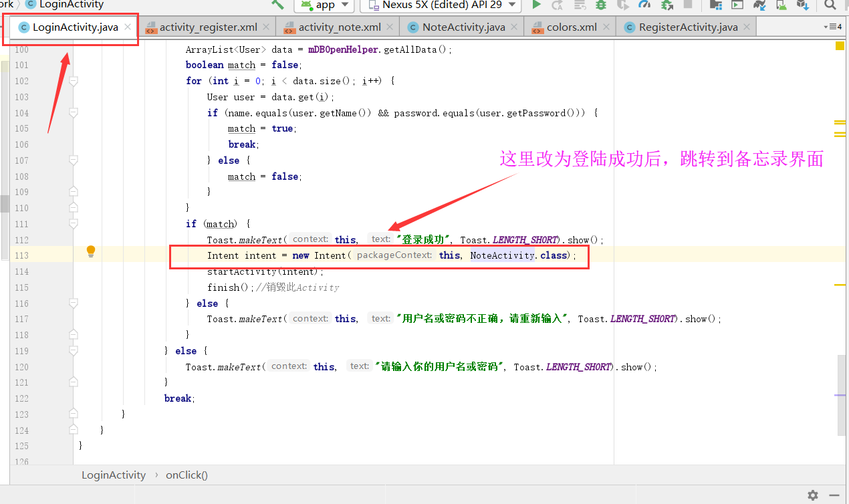This screenshot has width=849, height=504.
Task: Click the editor vertical scrollbar thumb
Action: click(x=842, y=394)
